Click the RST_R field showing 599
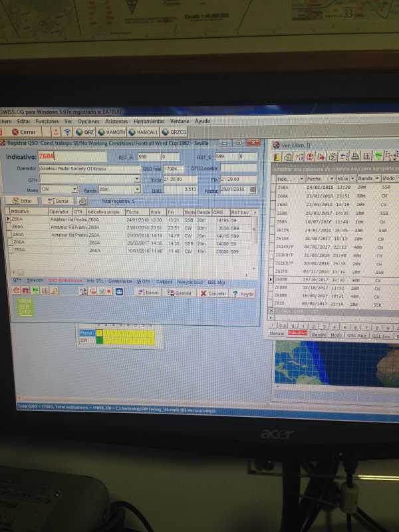The height and width of the screenshot is (532, 399). (x=148, y=157)
